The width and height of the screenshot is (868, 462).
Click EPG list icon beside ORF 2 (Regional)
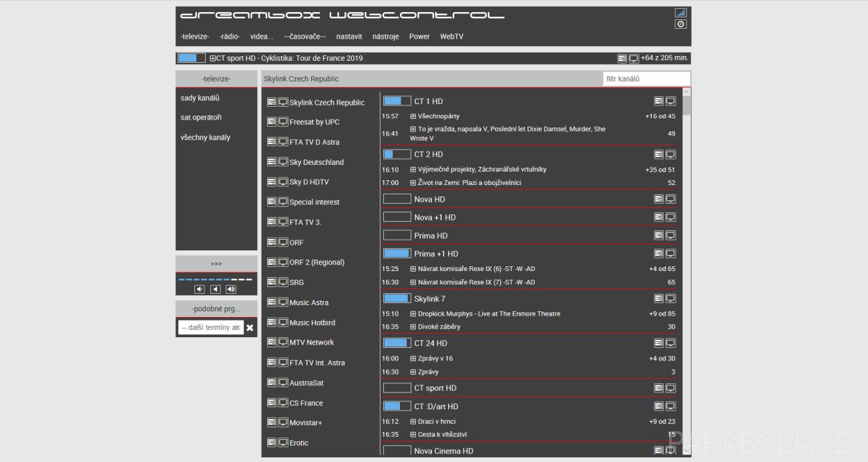tap(272, 262)
